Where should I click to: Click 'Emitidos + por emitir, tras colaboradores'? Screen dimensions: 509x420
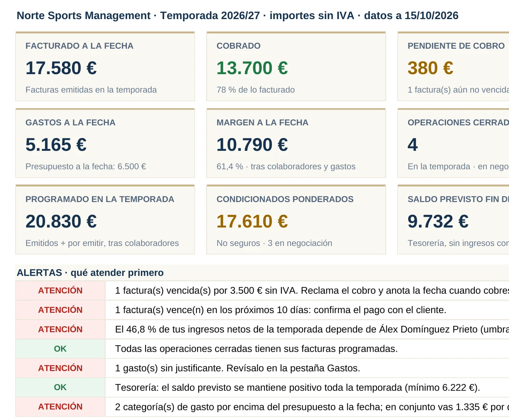pyautogui.click(x=102, y=243)
